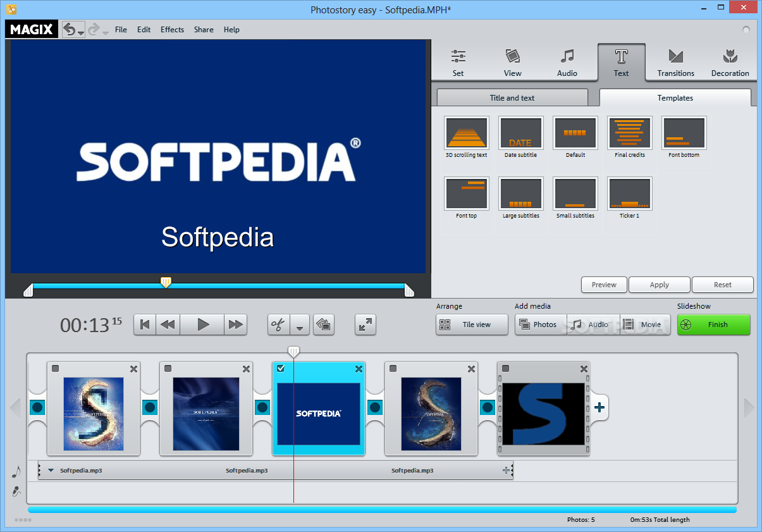762x532 pixels.
Task: Click the plus icon after movie clip
Action: [599, 407]
